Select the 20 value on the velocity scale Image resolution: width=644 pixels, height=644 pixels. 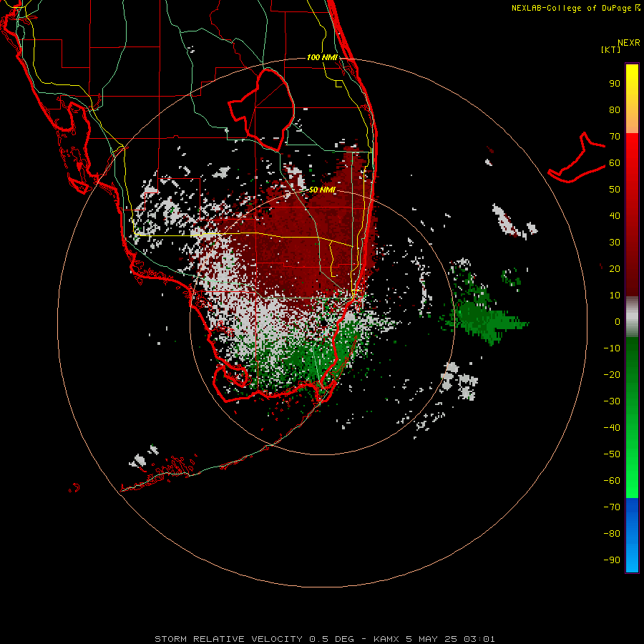point(615,268)
